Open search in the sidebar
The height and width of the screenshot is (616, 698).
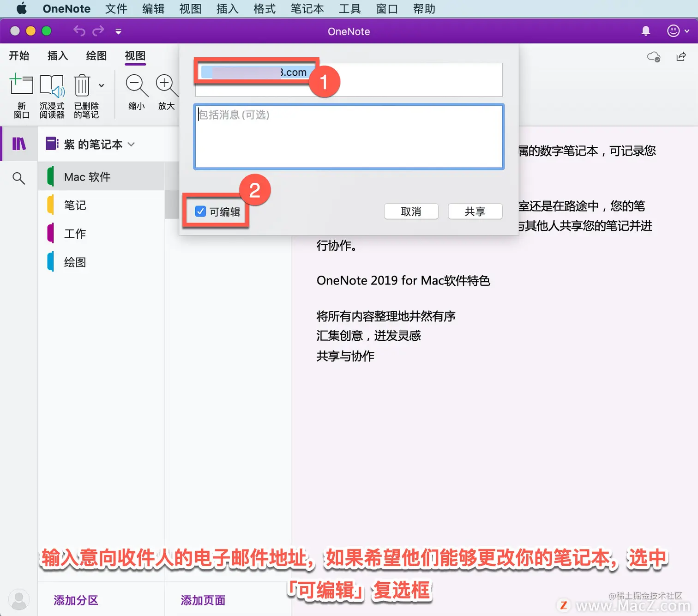(18, 178)
